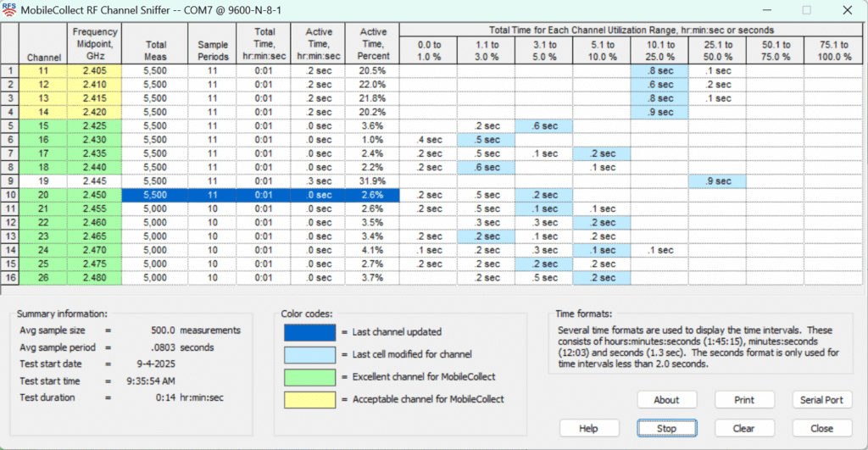Clear the channel measurement data
Screen dimensions: 868x450
pyautogui.click(x=743, y=428)
